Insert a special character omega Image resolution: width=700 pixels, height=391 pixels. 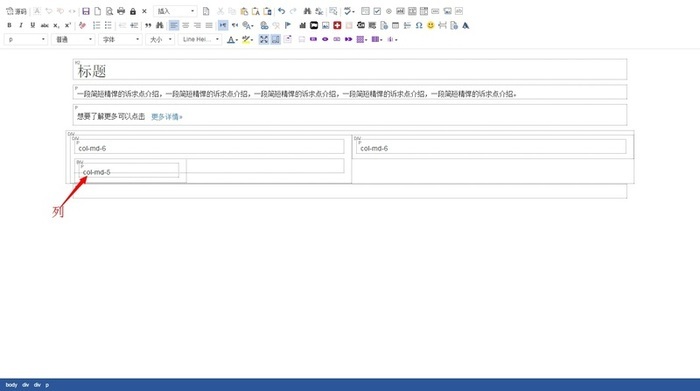[419, 25]
